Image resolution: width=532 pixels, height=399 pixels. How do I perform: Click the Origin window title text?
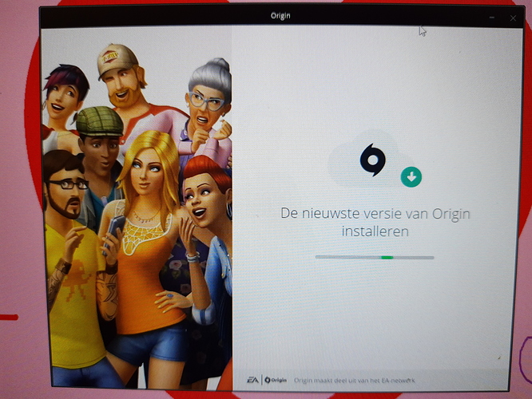(x=280, y=16)
